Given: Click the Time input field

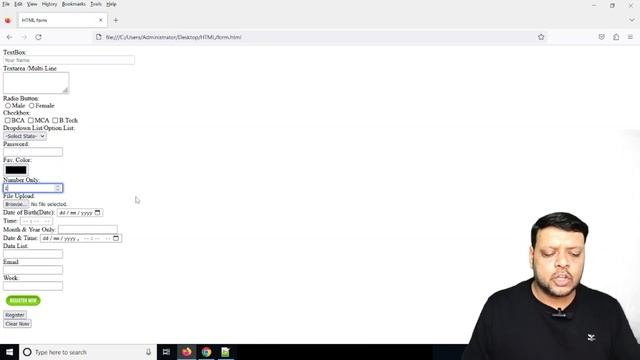Looking at the screenshot, I should (36, 221).
